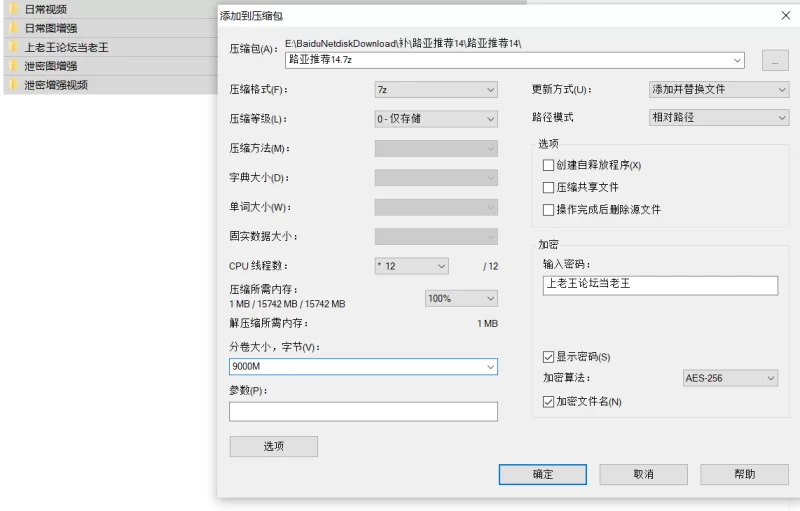Click into the 输入密码 password field
The image size is (800, 511).
pyautogui.click(x=660, y=286)
